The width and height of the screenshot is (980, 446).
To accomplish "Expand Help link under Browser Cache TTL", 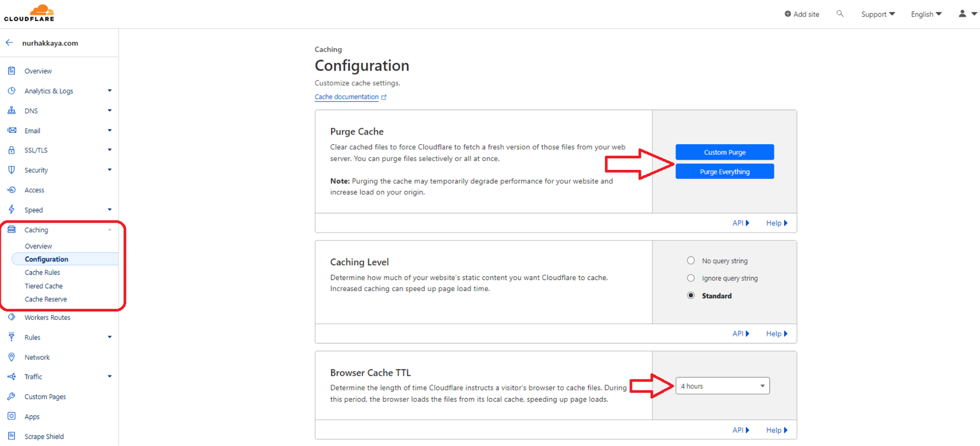I will click(777, 430).
